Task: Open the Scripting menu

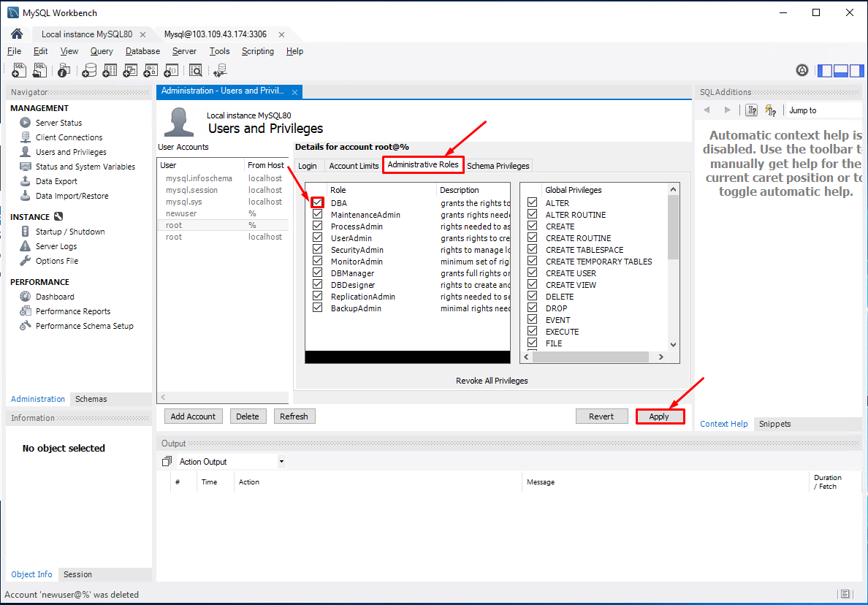Action: [x=257, y=51]
